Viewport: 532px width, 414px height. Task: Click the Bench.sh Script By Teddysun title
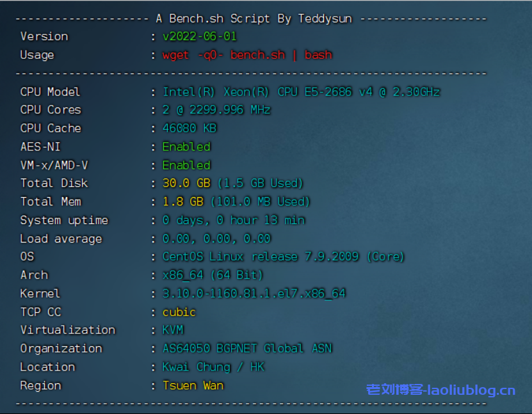click(254, 19)
